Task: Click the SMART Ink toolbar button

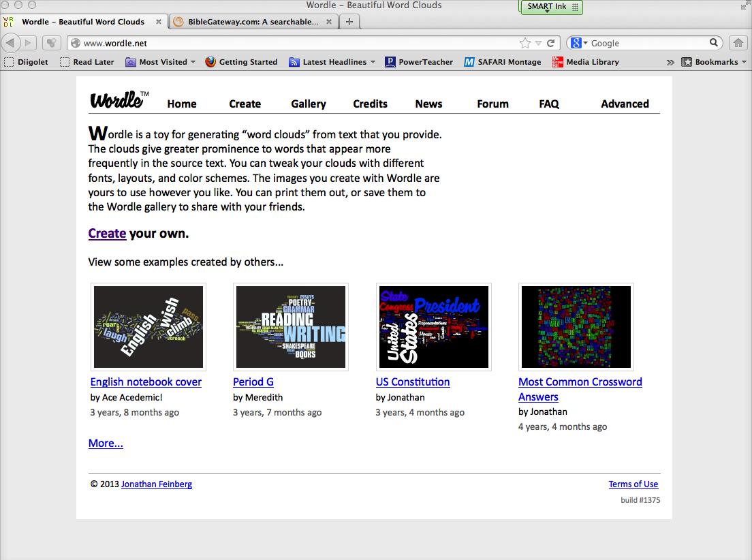Action: 551,7
